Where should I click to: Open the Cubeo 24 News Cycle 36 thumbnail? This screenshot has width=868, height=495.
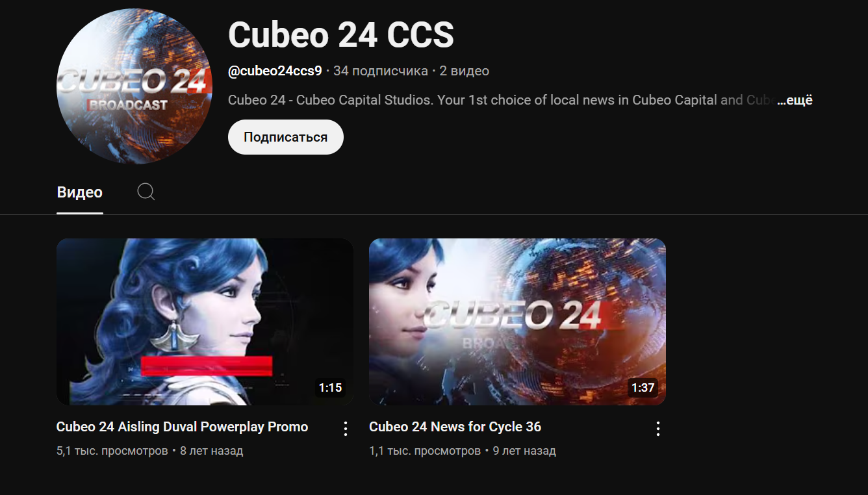pyautogui.click(x=517, y=322)
